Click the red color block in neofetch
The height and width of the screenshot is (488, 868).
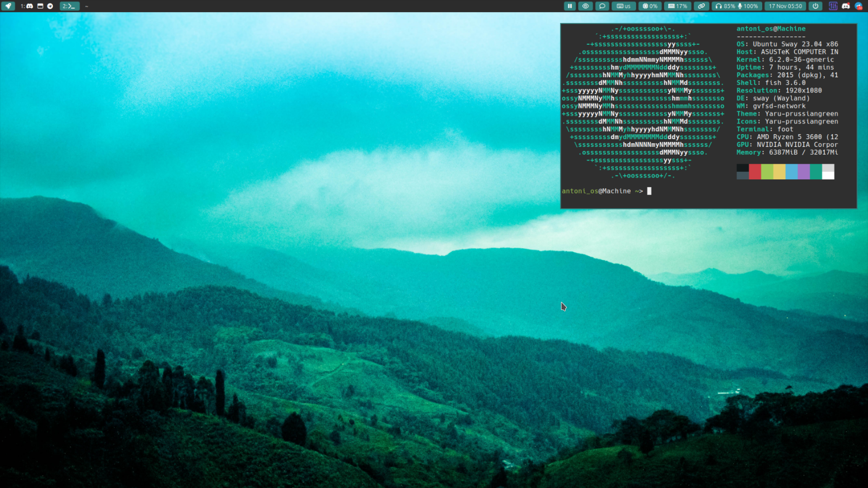(x=755, y=172)
